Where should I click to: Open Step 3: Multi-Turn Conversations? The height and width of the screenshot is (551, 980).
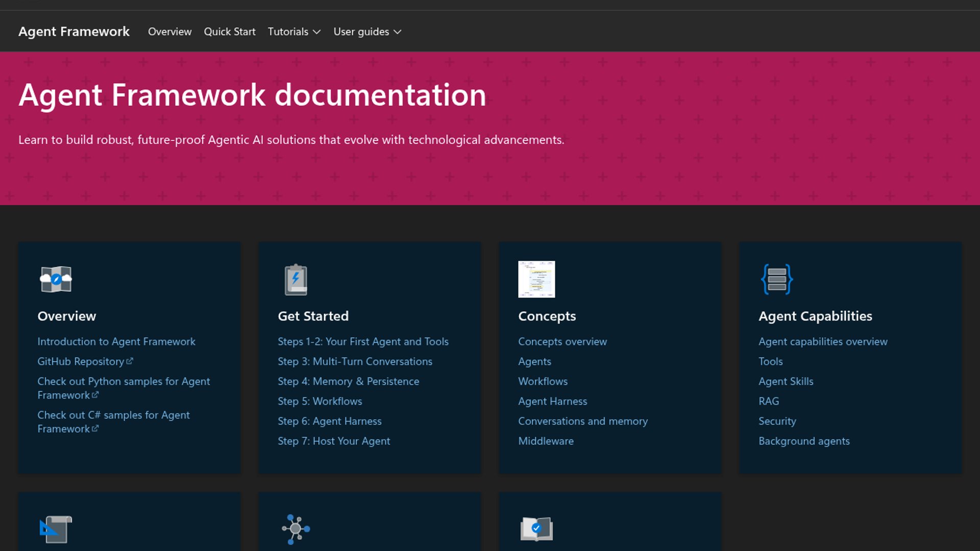(x=355, y=361)
